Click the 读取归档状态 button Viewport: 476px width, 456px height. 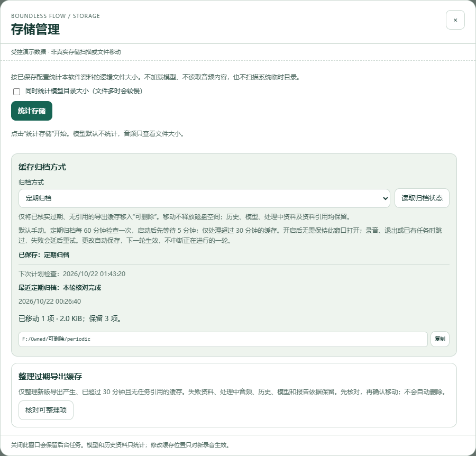[422, 198]
